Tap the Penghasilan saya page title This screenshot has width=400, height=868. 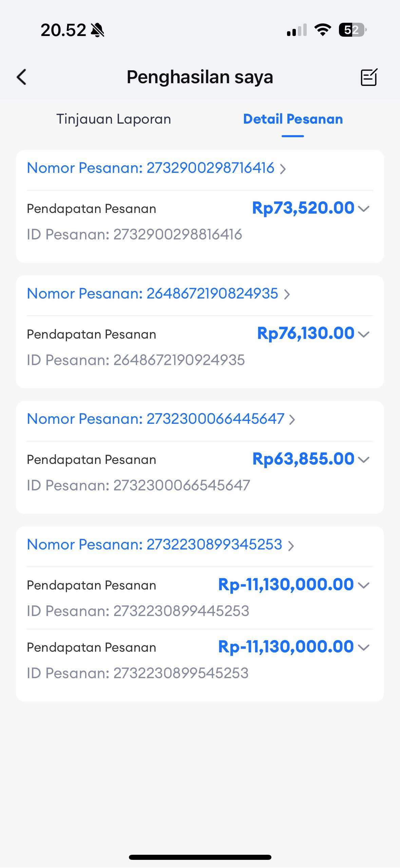coord(200,77)
